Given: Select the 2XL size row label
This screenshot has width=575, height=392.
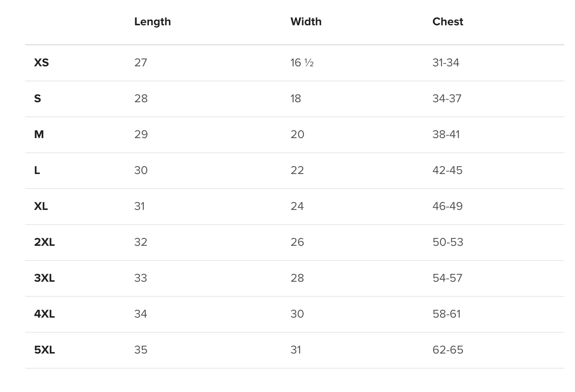Looking at the screenshot, I should click(44, 242).
